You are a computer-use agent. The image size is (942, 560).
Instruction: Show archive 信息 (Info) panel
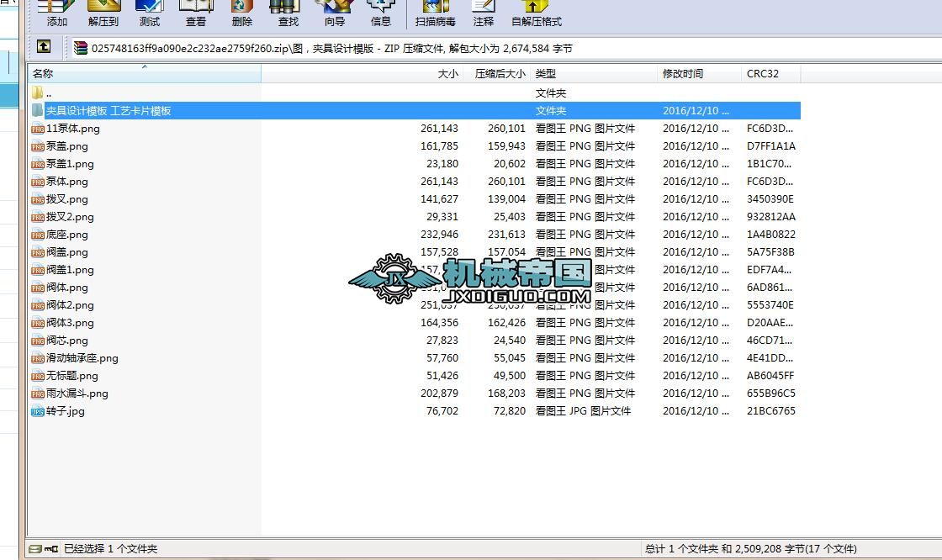[380, 15]
